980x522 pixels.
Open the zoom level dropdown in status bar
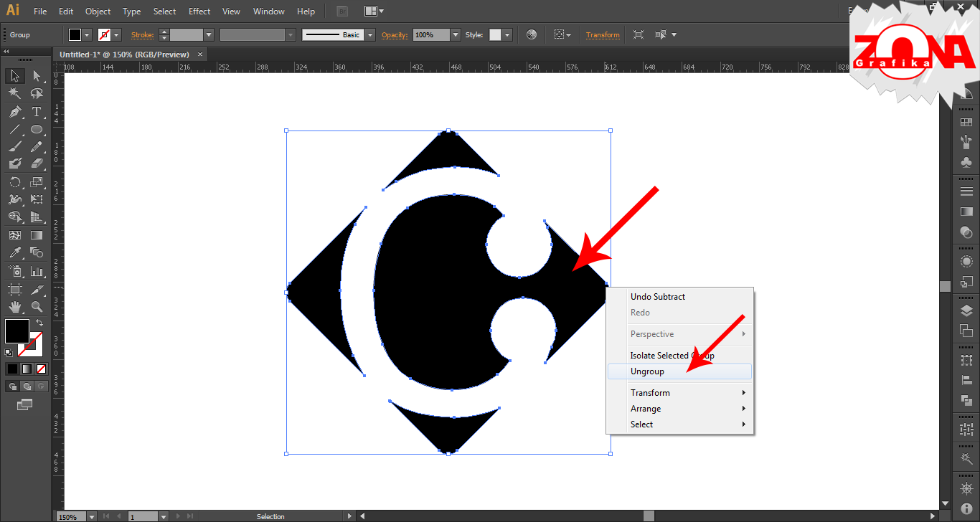[x=91, y=516]
